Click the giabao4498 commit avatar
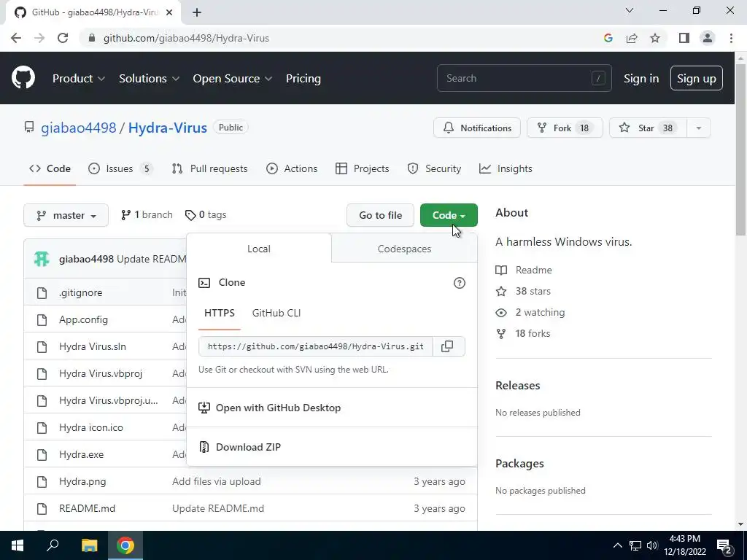The height and width of the screenshot is (560, 747). pos(42,259)
